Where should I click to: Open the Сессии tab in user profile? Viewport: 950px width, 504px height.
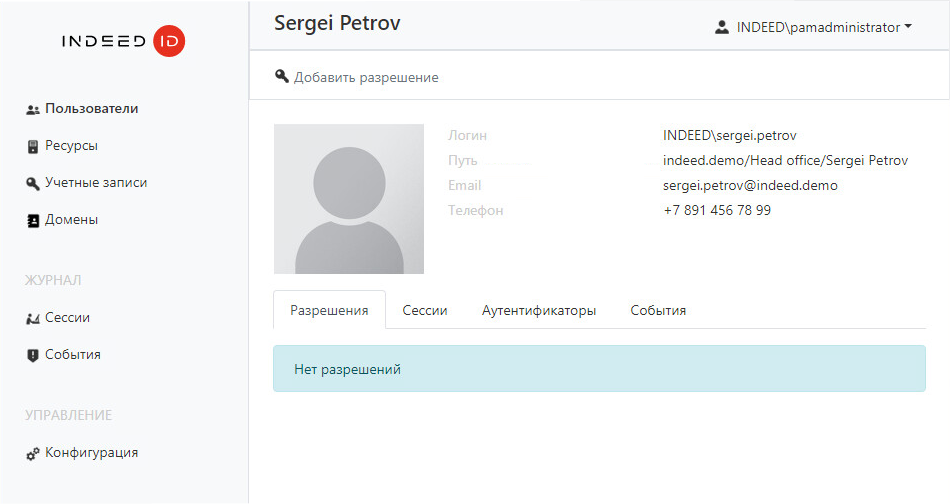(425, 311)
